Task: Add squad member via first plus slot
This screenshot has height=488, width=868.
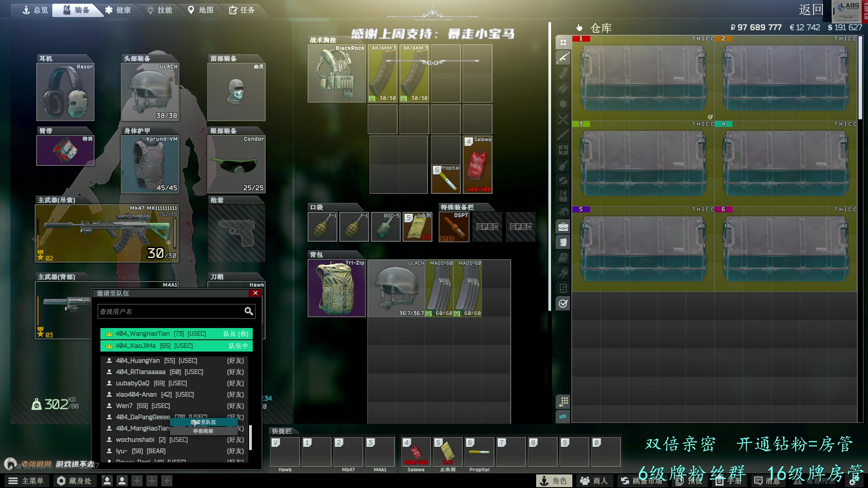Action: click(137, 481)
